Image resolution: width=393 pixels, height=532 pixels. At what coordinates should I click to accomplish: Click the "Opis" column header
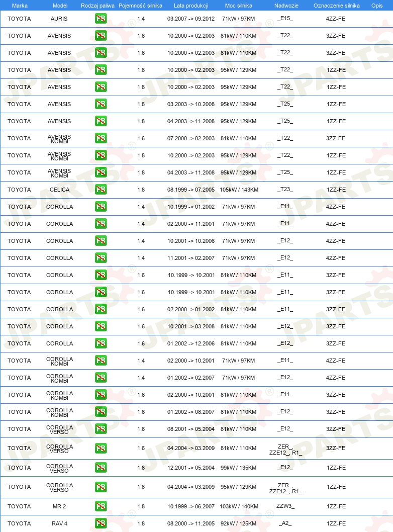tap(377, 6)
